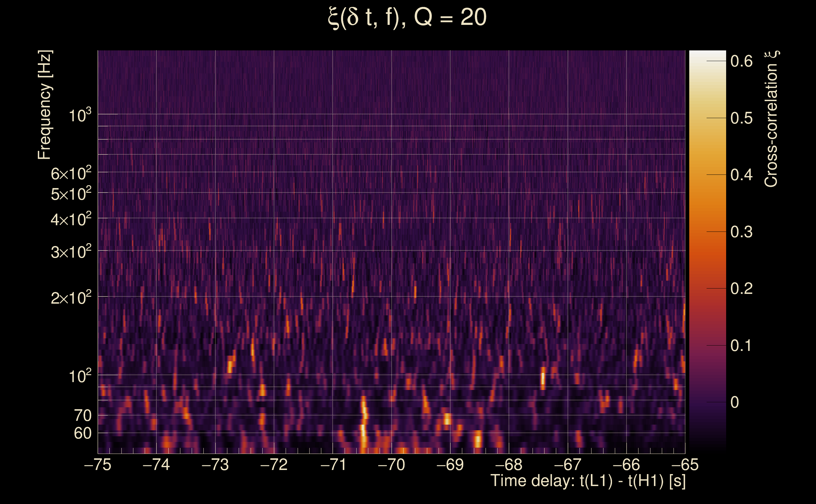Click the -65 x-axis tick label
The image size is (816, 504).
[x=685, y=465]
